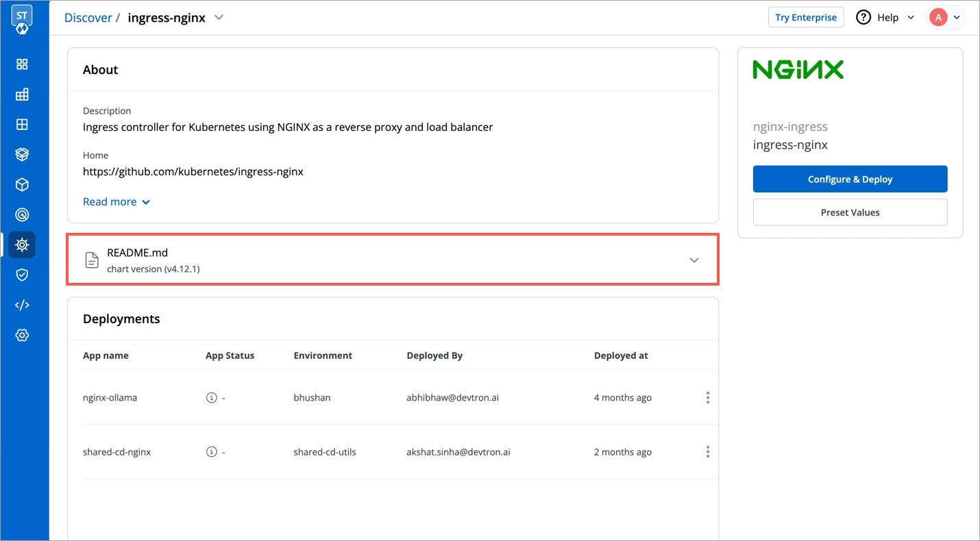Open the user profile dropdown chevron
Image resolution: width=980 pixels, height=541 pixels.
[x=957, y=18]
